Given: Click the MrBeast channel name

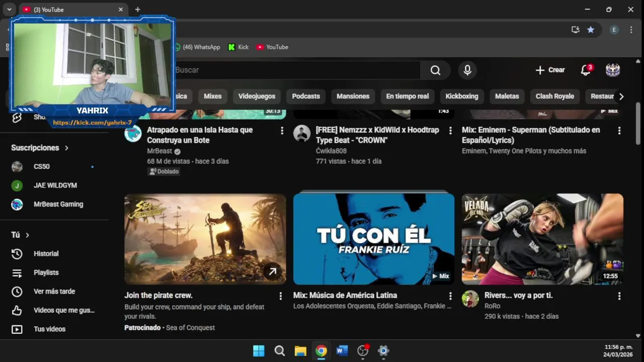Looking at the screenshot, I should pyautogui.click(x=159, y=151).
